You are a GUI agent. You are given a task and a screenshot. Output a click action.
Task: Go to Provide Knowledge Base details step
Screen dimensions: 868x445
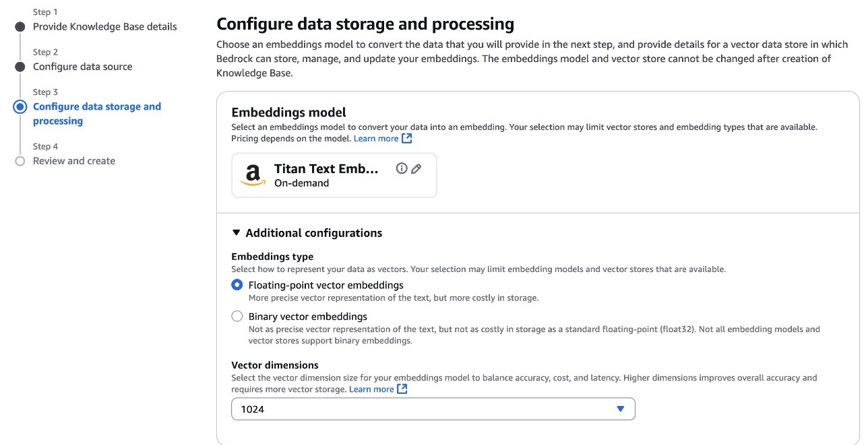(105, 27)
